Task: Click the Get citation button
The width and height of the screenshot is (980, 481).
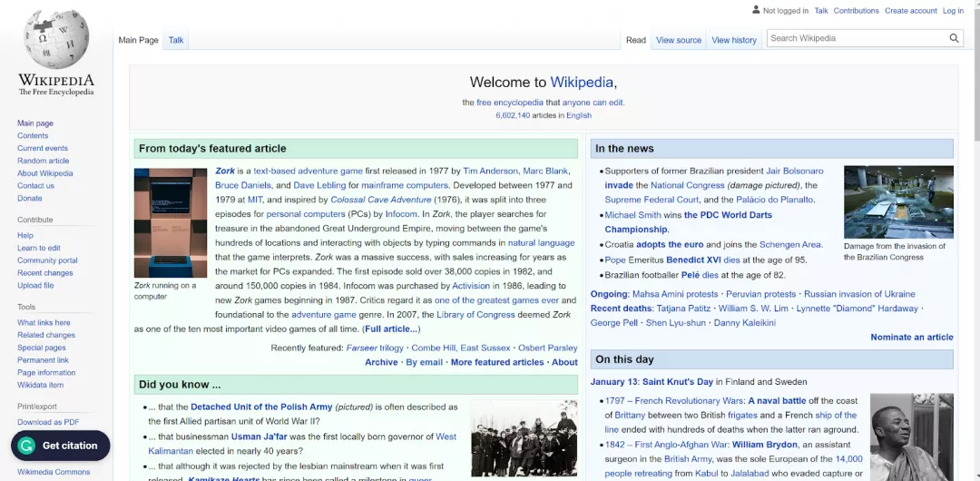Action: coord(60,446)
